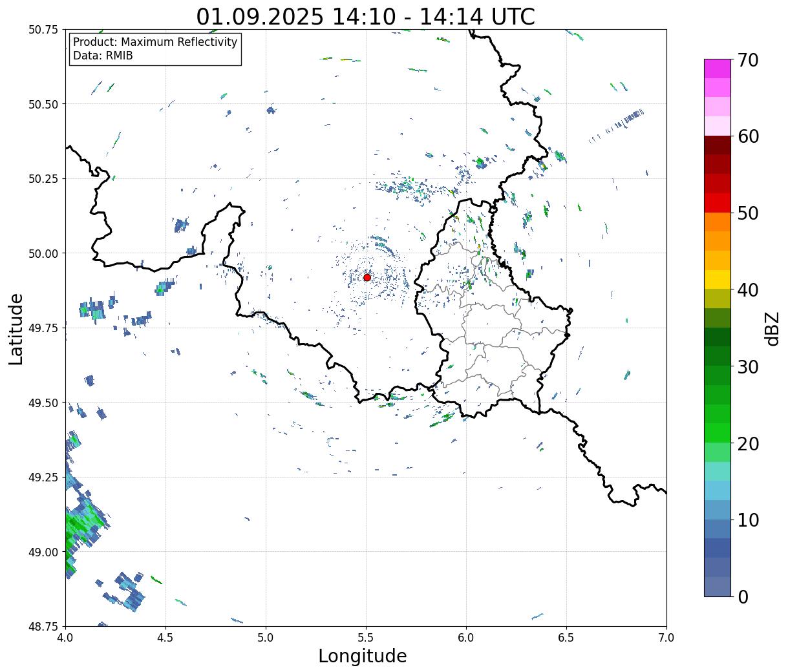
Task: Click the longitude tick label '4.0'
Action: [x=65, y=638]
